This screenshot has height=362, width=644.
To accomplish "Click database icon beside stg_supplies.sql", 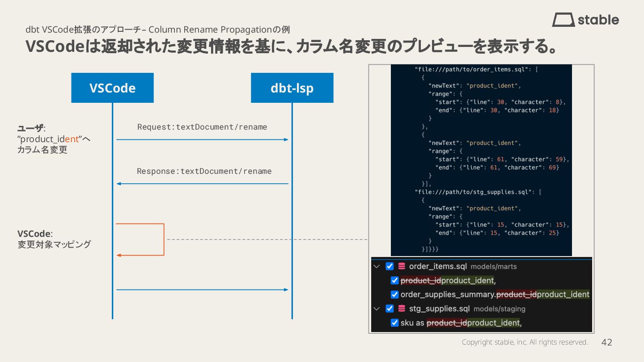I will (402, 308).
